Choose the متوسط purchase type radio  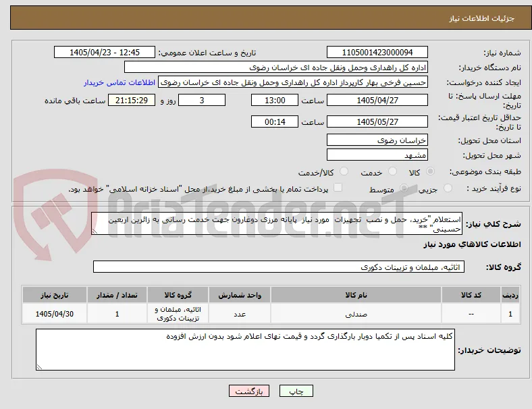404,188
